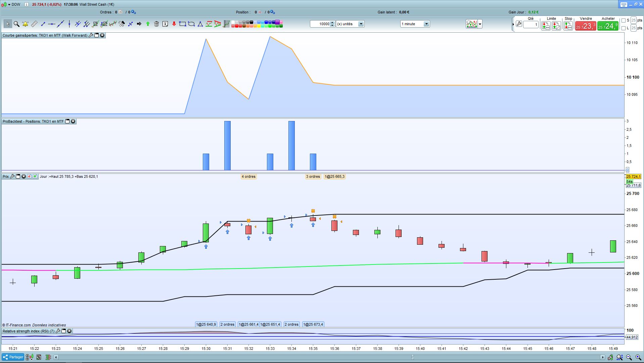Pick the hammer and wrench tools icon
644x363 pixels.
point(122,24)
